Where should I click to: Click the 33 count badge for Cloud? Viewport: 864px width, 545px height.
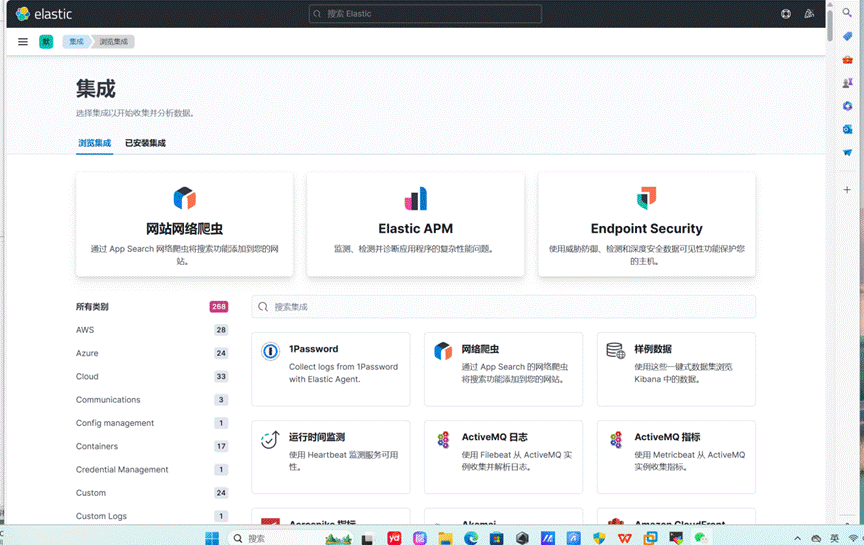221,376
